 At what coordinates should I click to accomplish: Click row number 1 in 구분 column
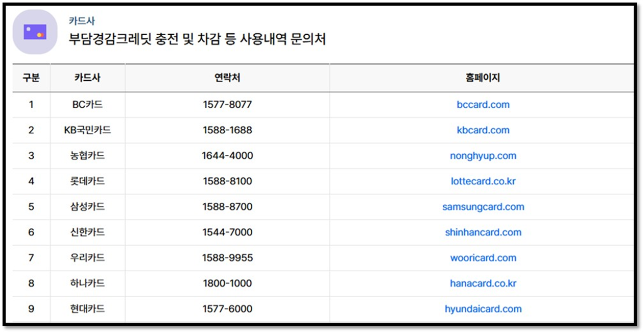[31, 105]
